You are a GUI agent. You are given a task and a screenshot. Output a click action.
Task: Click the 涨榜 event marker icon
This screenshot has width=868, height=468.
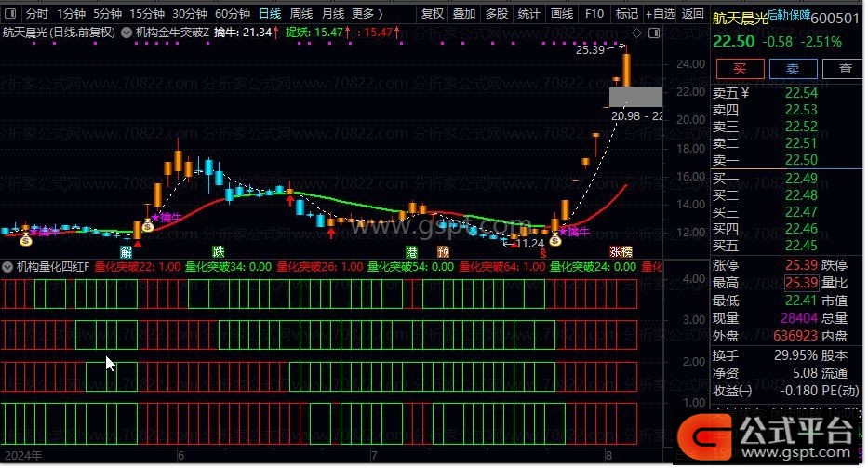pyautogui.click(x=621, y=252)
